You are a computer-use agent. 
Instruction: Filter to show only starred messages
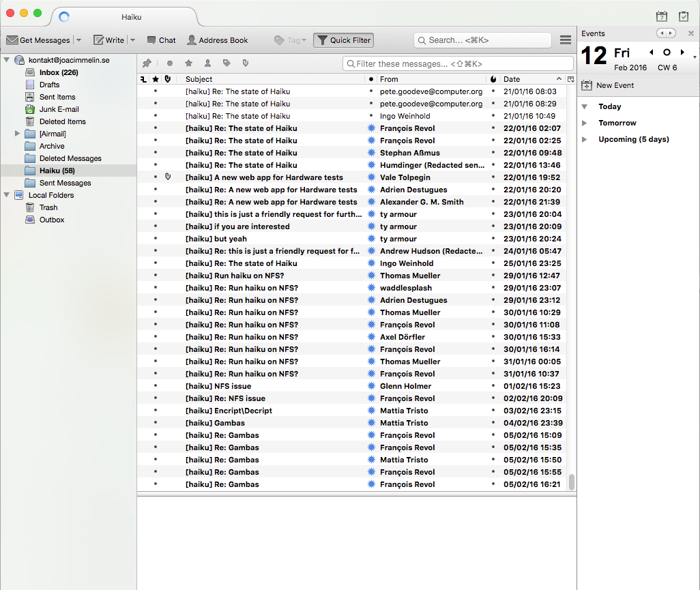click(x=189, y=63)
